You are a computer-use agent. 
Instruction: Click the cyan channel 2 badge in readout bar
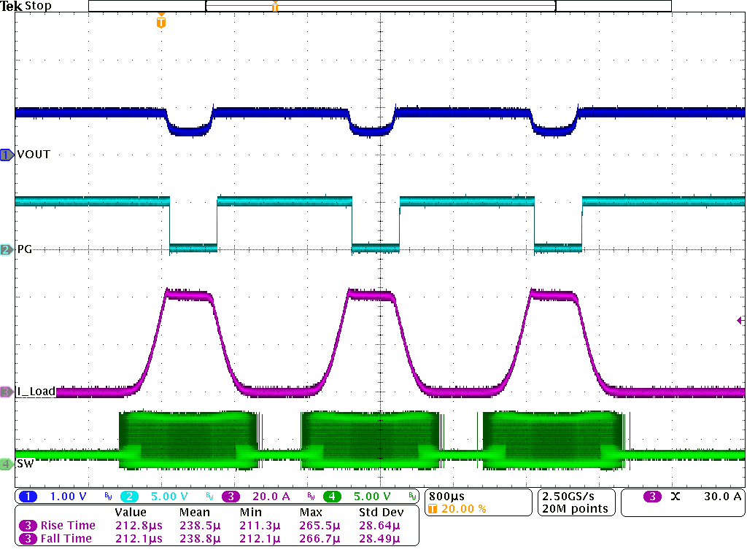pos(128,497)
